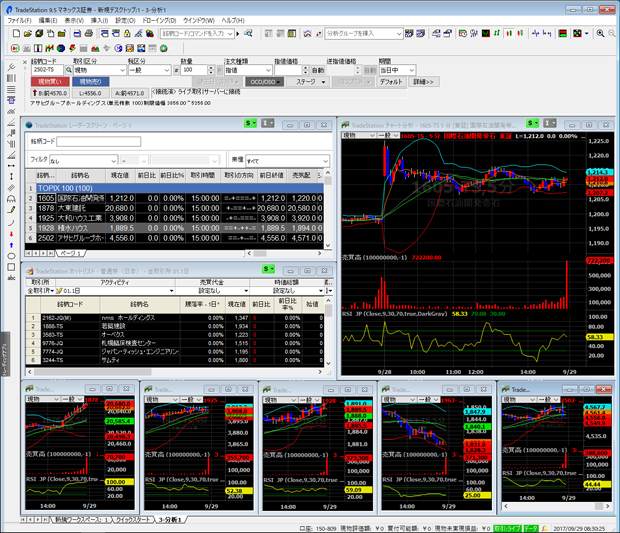Viewport: 620px width, 533px height.
Task: Click the RadarScreen vertical scrollbar
Action: 328,209
